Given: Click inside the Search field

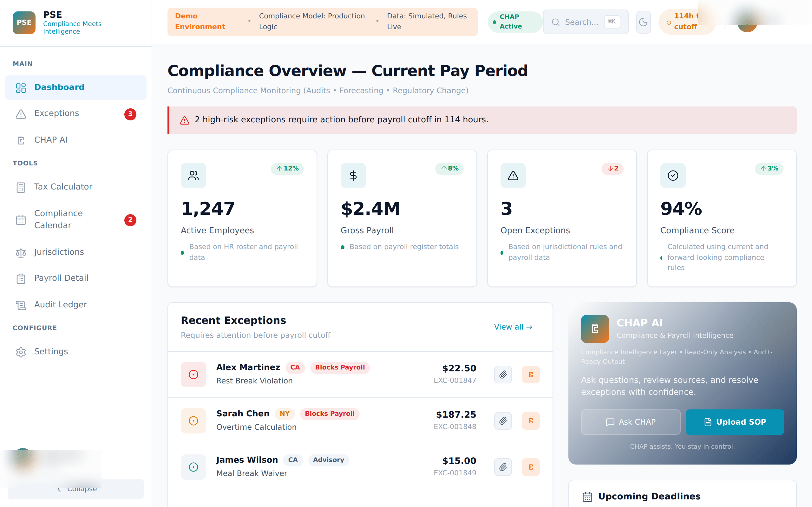Looking at the screenshot, I should 586,22.
